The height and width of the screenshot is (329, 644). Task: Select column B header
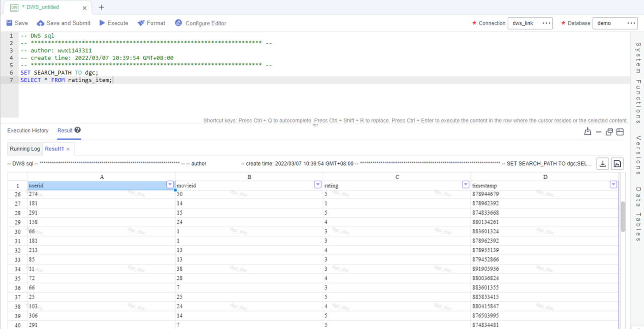click(249, 177)
